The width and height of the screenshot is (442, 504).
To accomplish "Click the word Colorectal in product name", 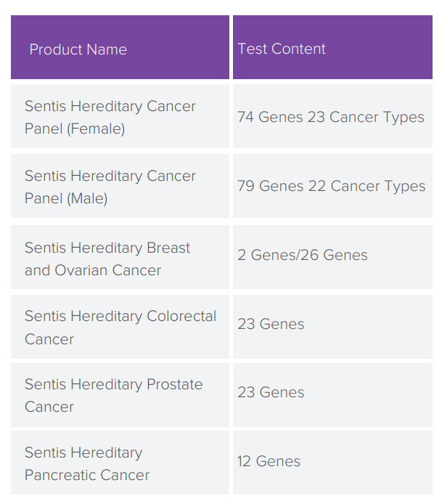I will pos(181,317).
